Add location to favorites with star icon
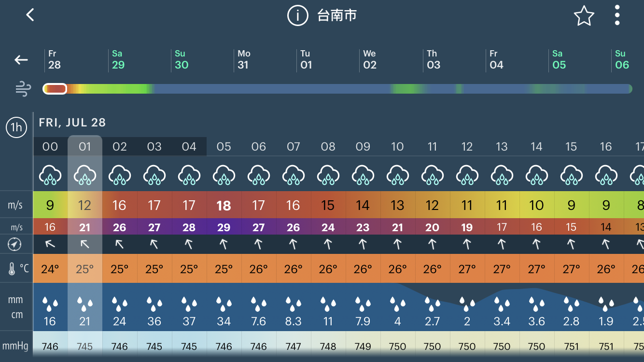Screen dimensions: 644x362 point(584,16)
